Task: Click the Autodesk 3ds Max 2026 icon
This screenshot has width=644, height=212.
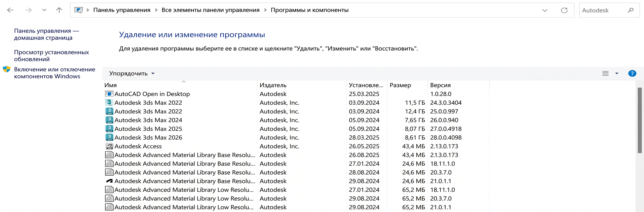Action: 109,137
